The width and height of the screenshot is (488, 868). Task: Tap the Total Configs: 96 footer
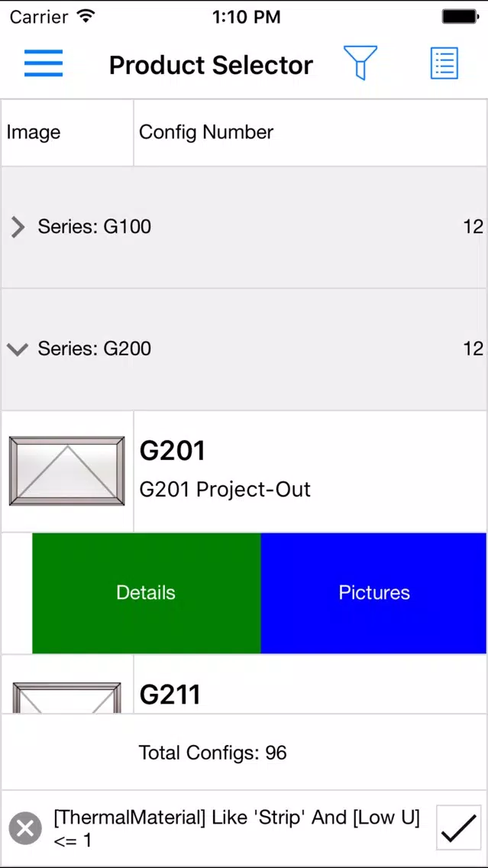coord(212,753)
